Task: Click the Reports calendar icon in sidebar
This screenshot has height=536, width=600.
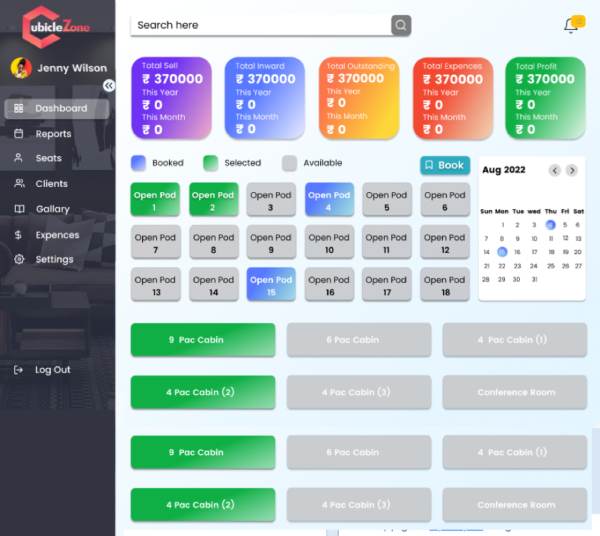Action: (x=18, y=134)
